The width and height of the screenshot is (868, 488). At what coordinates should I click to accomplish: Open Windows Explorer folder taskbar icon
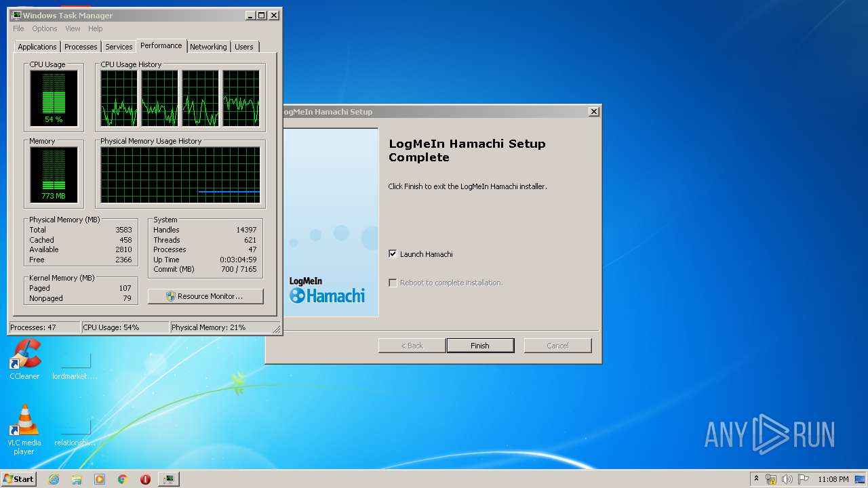point(77,479)
